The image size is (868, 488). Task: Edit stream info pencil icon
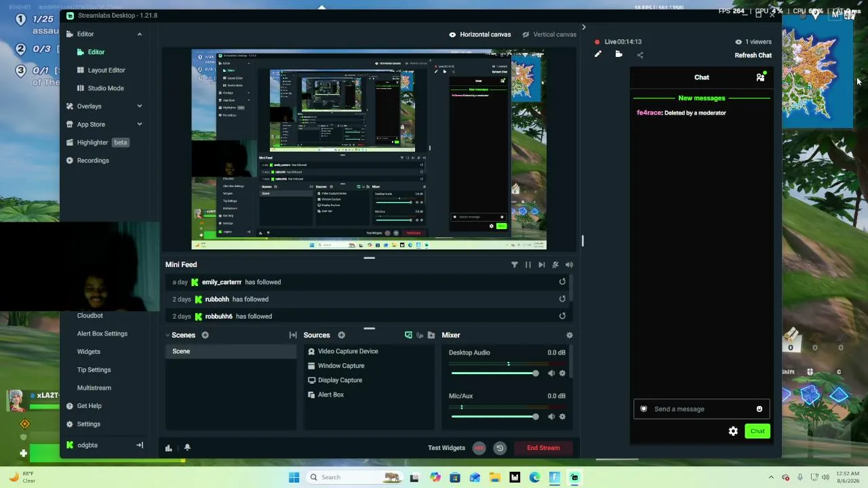pyautogui.click(x=597, y=54)
